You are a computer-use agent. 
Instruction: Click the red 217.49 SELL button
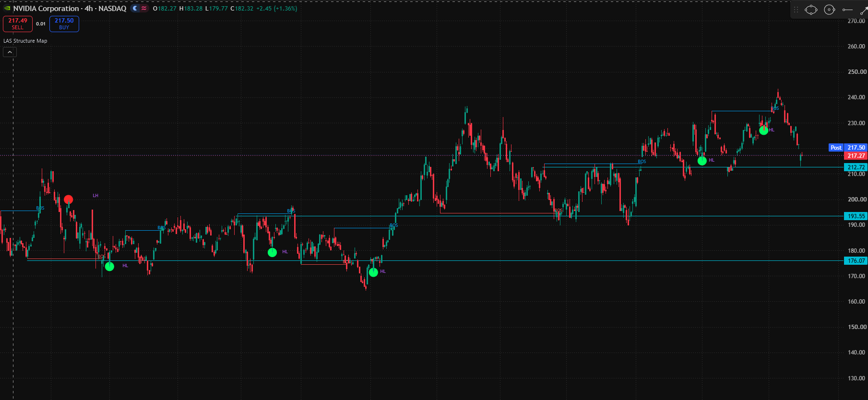pos(18,24)
